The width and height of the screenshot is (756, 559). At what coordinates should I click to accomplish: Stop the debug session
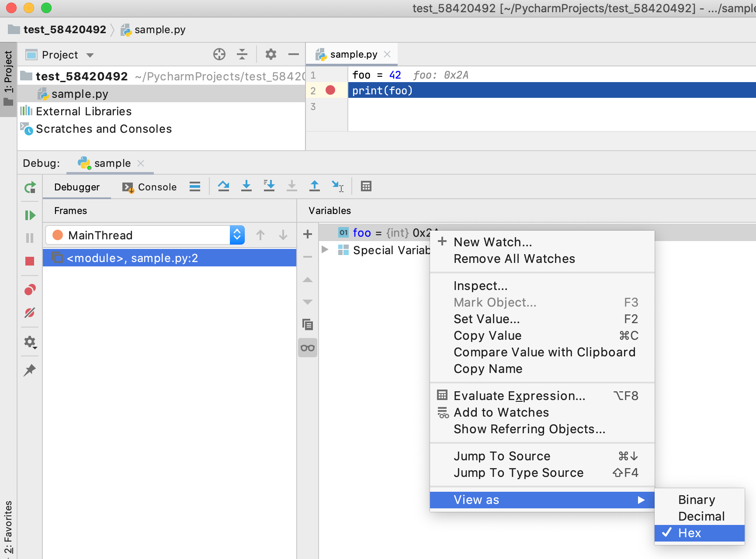pos(30,261)
